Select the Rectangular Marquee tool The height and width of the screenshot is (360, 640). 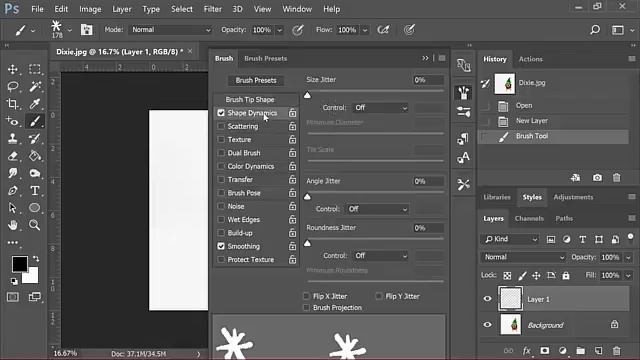pos(35,69)
